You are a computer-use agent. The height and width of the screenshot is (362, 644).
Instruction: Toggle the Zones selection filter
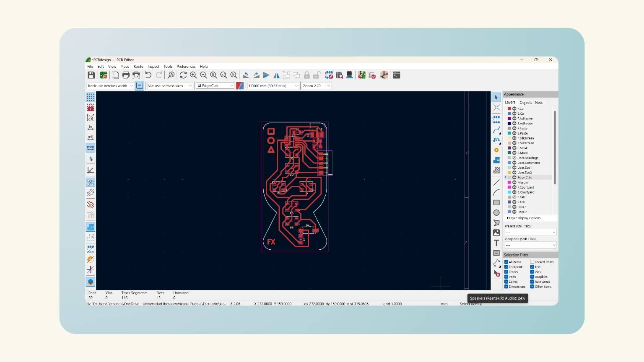tap(506, 282)
